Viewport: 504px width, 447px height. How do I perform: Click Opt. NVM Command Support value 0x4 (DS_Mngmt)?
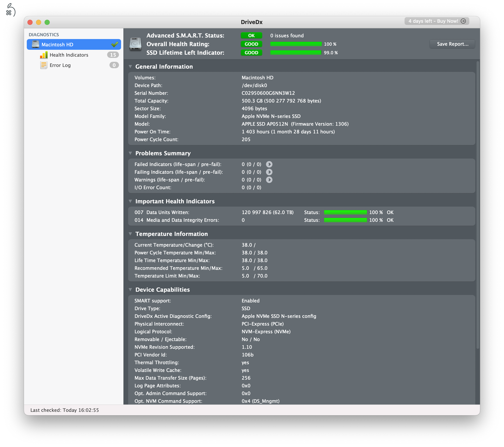click(260, 401)
